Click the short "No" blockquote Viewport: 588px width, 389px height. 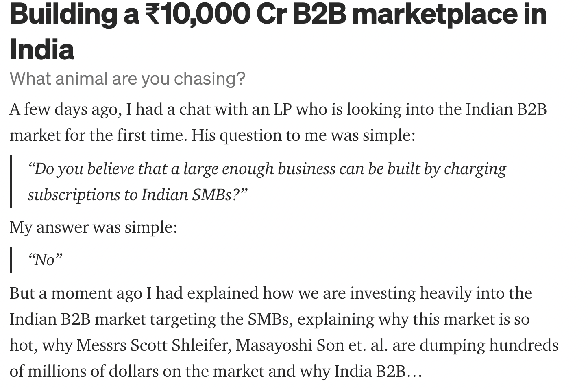point(45,260)
